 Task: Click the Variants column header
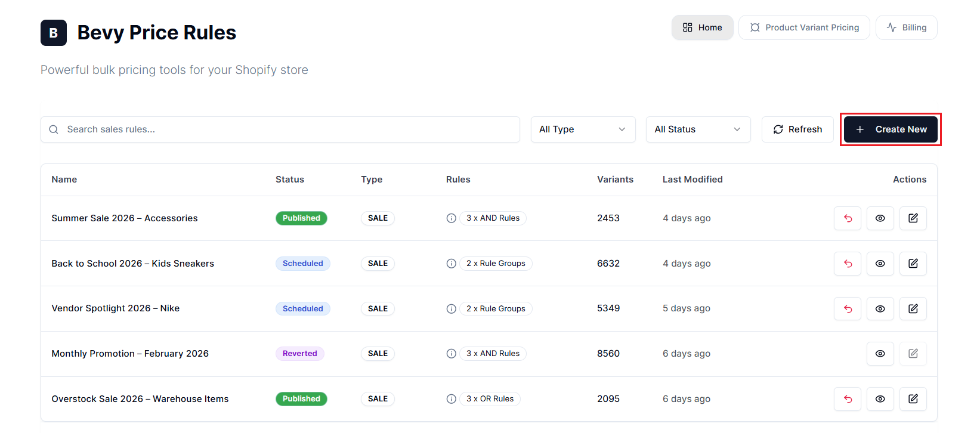(x=615, y=180)
